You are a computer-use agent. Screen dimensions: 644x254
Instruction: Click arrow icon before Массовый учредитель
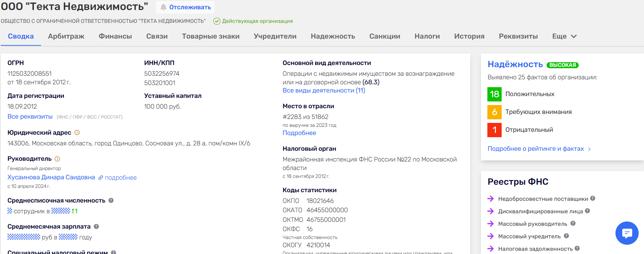[x=491, y=236]
